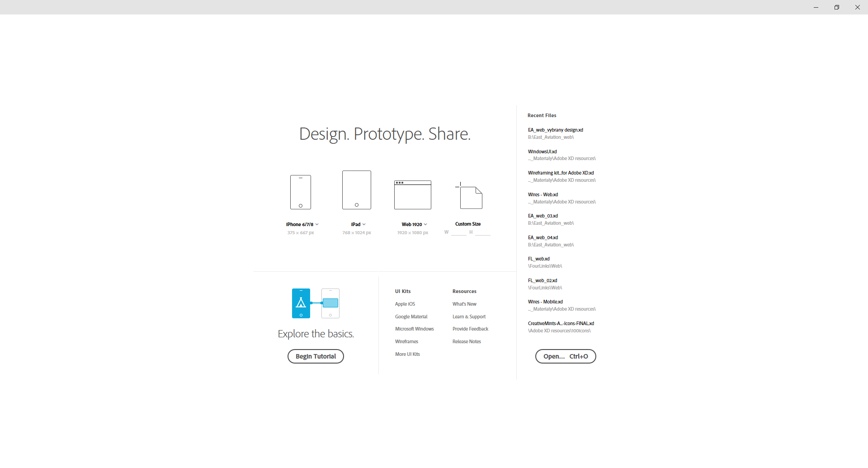Viewport: 868px width, 468px height.
Task: Browse More UI Kits
Action: click(407, 354)
